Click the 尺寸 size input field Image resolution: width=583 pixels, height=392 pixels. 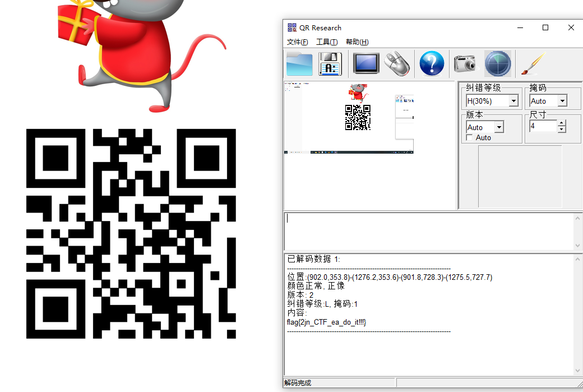(544, 126)
